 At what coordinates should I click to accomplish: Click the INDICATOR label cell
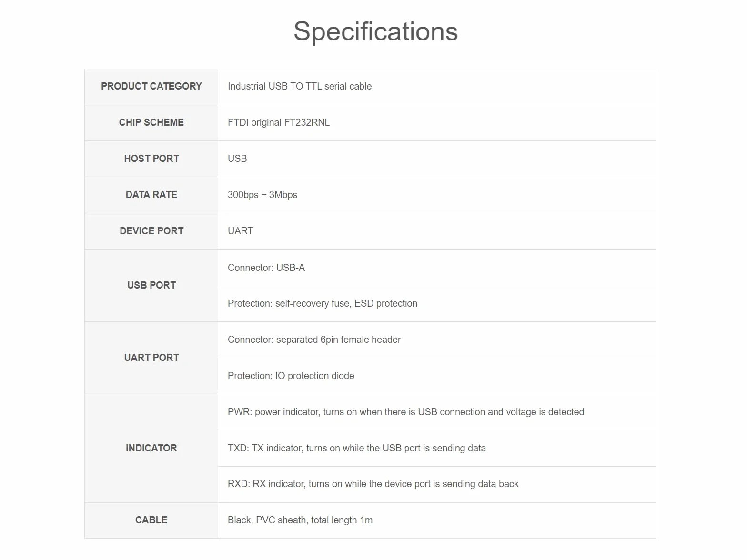pyautogui.click(x=151, y=448)
